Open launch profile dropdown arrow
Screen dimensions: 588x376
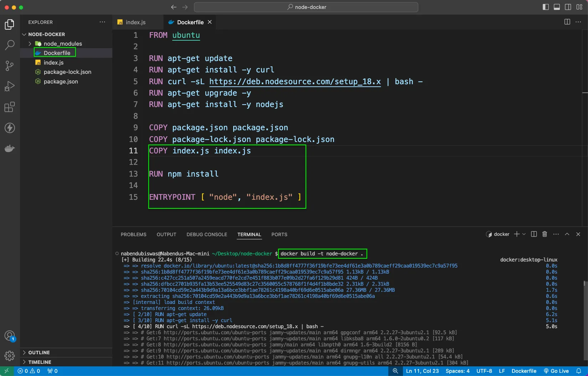click(524, 234)
